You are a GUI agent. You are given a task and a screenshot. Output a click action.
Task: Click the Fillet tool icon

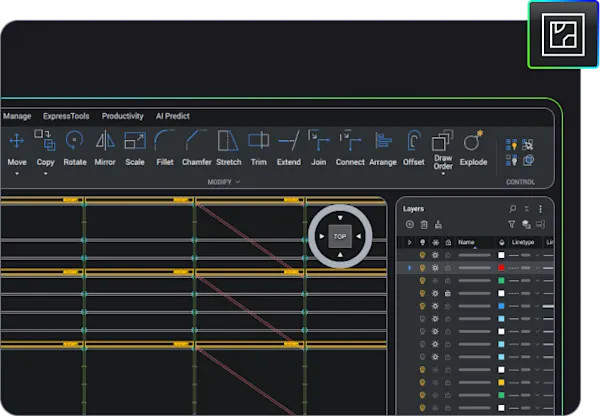(165, 140)
